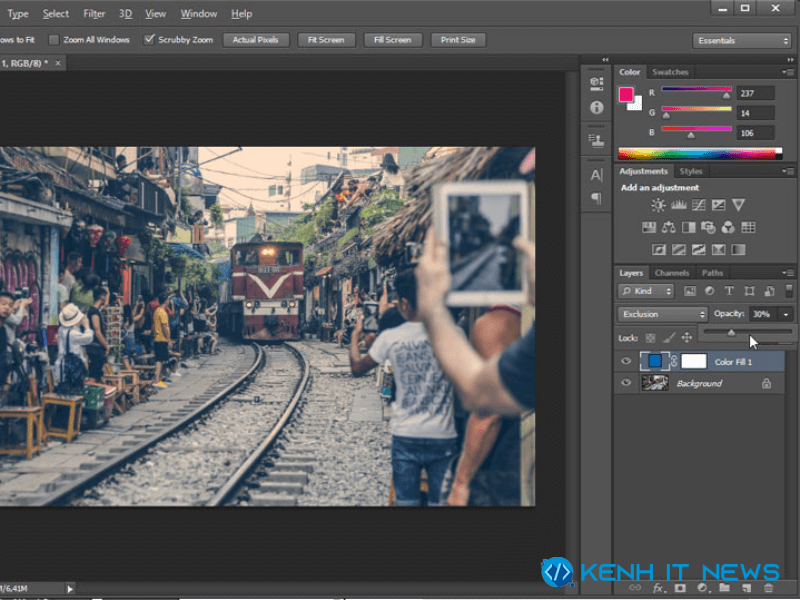Add a Color Lookup adjustment
The width and height of the screenshot is (800, 600).
(x=748, y=228)
